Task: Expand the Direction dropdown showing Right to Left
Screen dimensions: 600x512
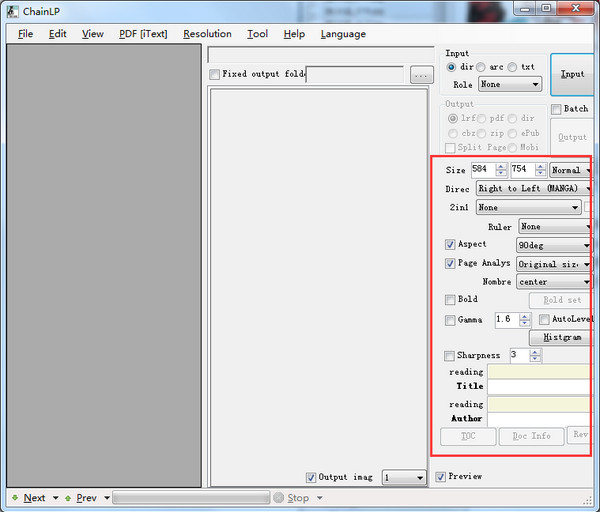Action: [x=533, y=188]
